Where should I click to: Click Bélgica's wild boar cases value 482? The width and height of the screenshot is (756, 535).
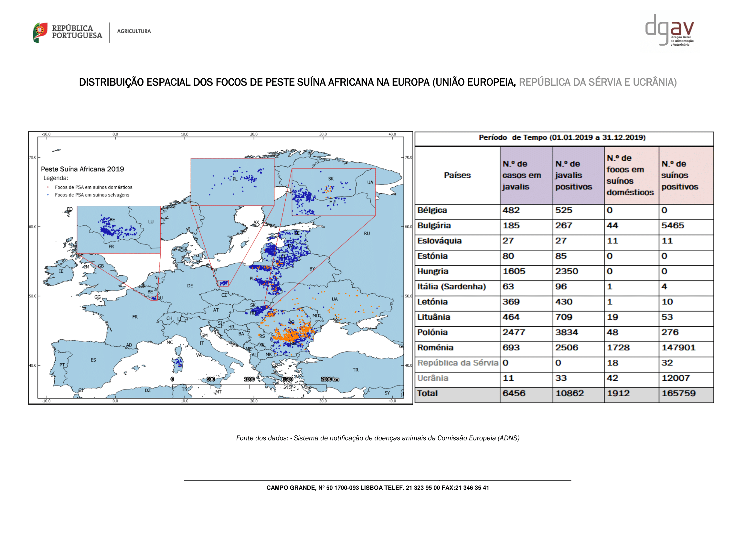pyautogui.click(x=511, y=210)
